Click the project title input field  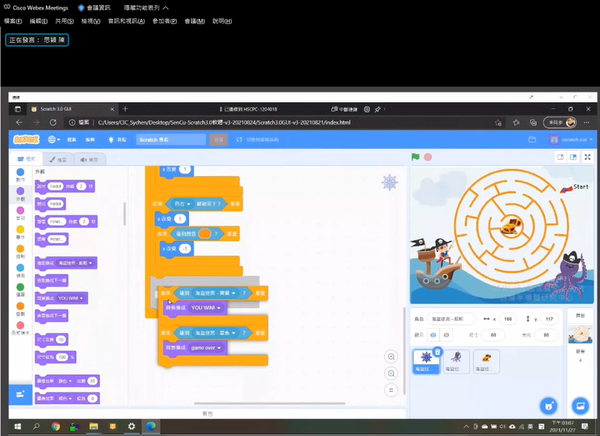[171, 140]
